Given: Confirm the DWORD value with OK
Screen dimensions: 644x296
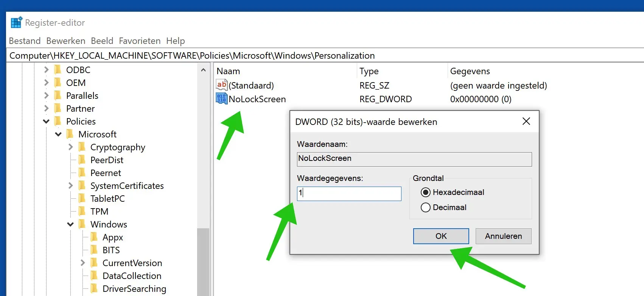Looking at the screenshot, I should (441, 236).
